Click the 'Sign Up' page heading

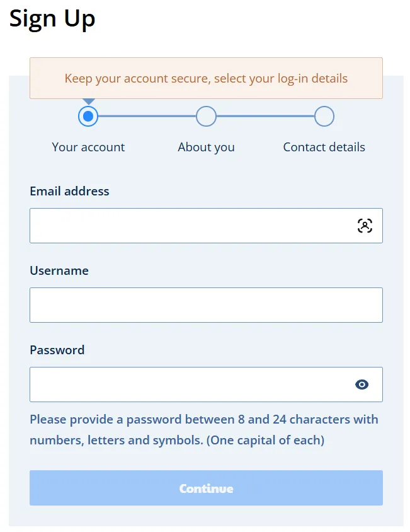tap(52, 18)
